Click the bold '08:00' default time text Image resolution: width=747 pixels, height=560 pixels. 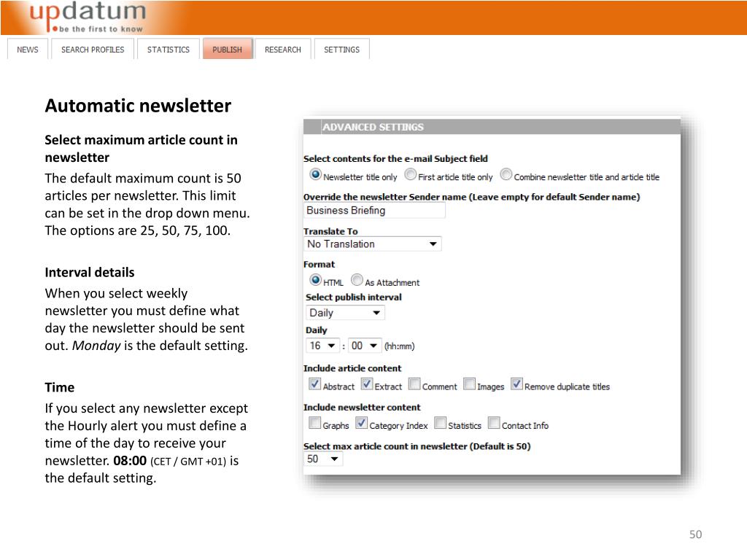pos(130,461)
